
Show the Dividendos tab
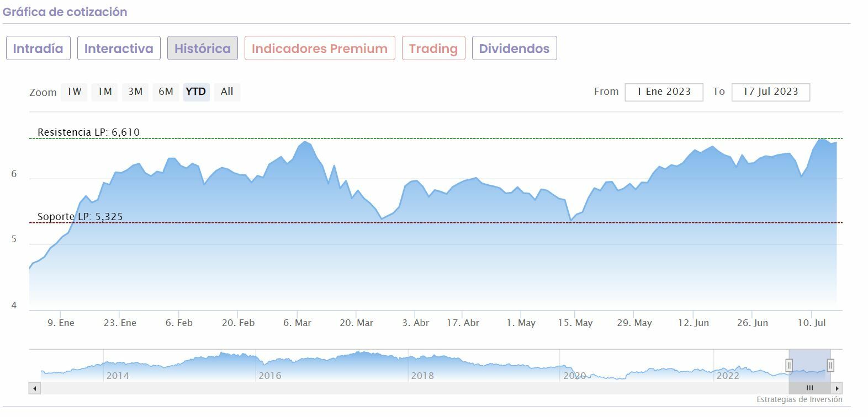coord(514,49)
